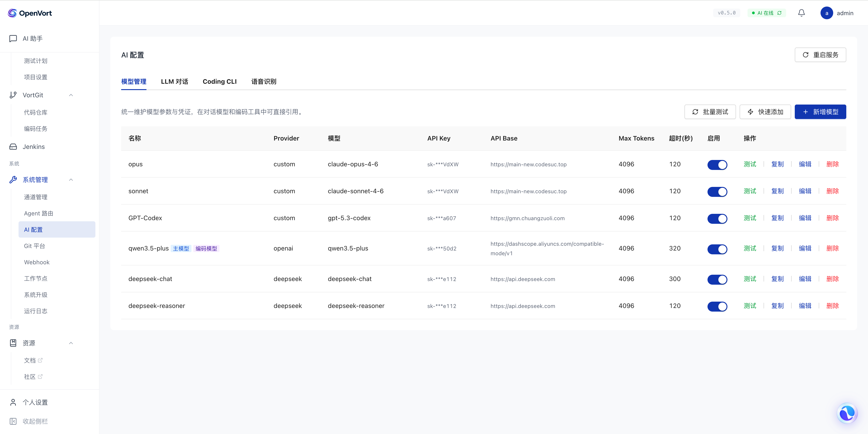Disable the deepseek-chat model toggle
Viewport: 868px width, 434px height.
click(x=717, y=279)
